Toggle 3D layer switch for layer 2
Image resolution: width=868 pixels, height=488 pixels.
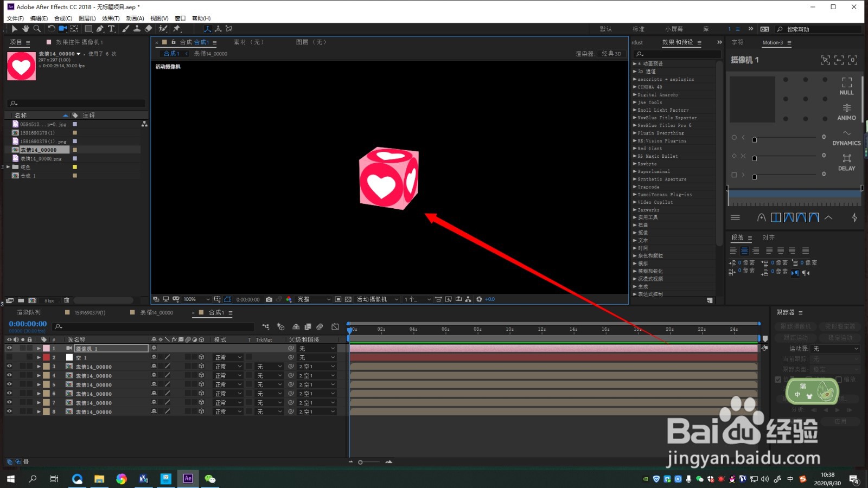201,357
